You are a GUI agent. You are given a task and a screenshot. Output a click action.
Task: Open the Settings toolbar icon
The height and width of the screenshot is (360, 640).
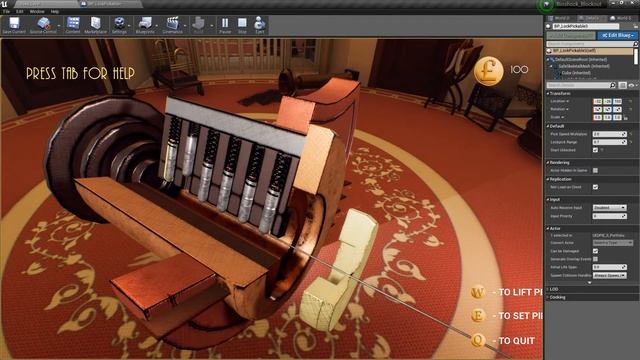(119, 23)
